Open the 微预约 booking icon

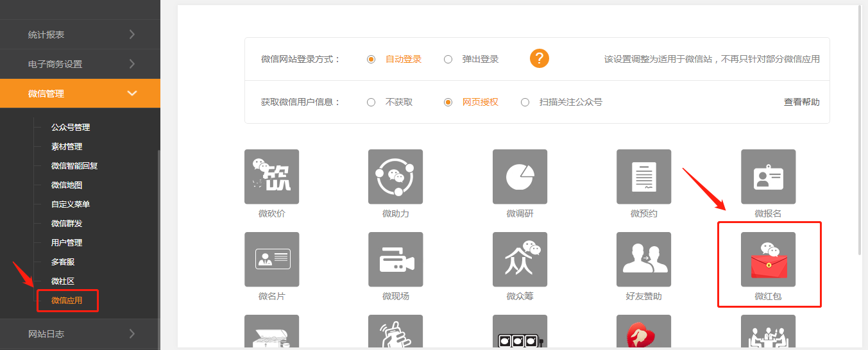click(643, 177)
